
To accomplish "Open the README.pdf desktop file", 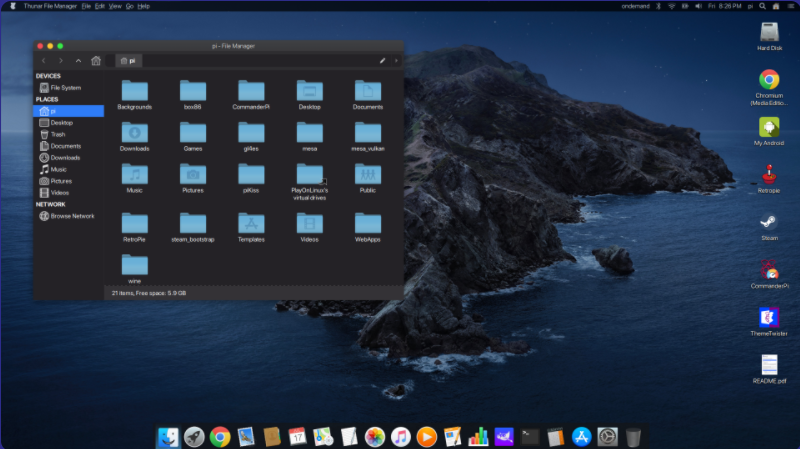I will tap(769, 366).
